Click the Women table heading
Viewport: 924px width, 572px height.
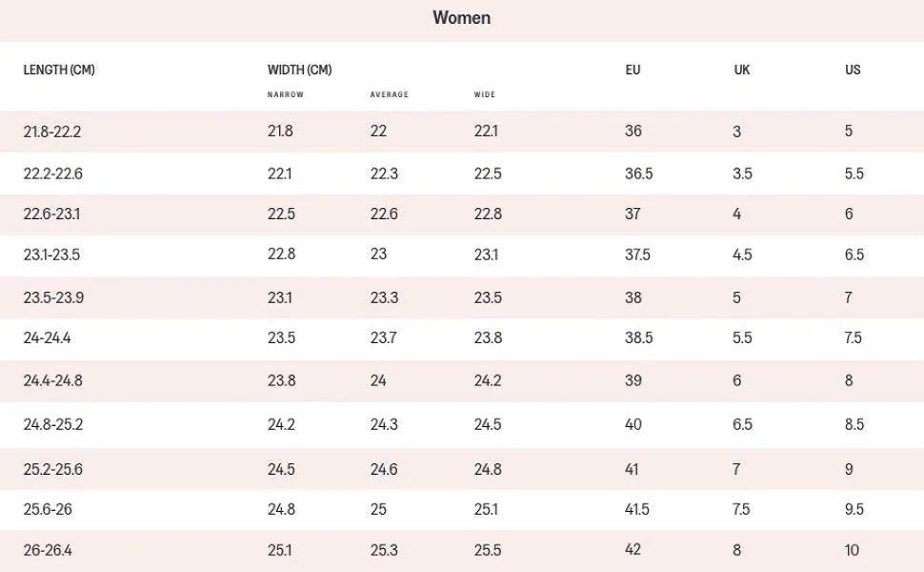[461, 17]
